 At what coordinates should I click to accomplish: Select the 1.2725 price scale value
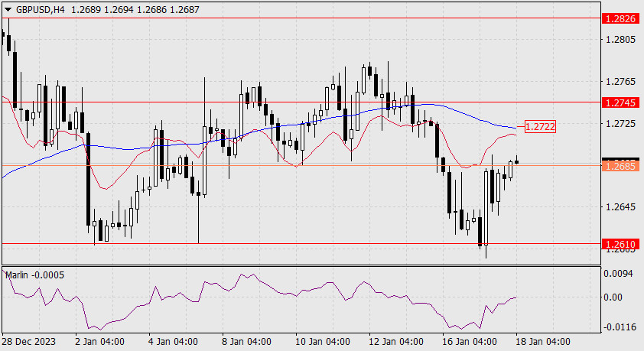coord(620,124)
